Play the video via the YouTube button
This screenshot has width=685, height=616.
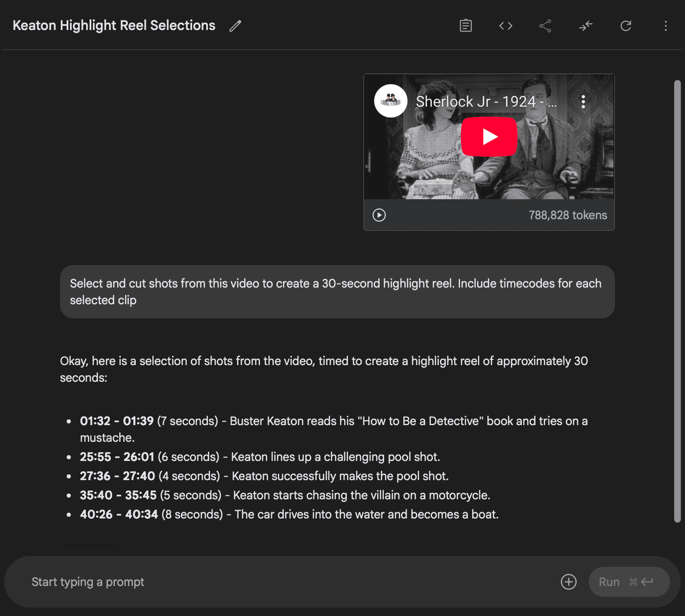coord(489,136)
